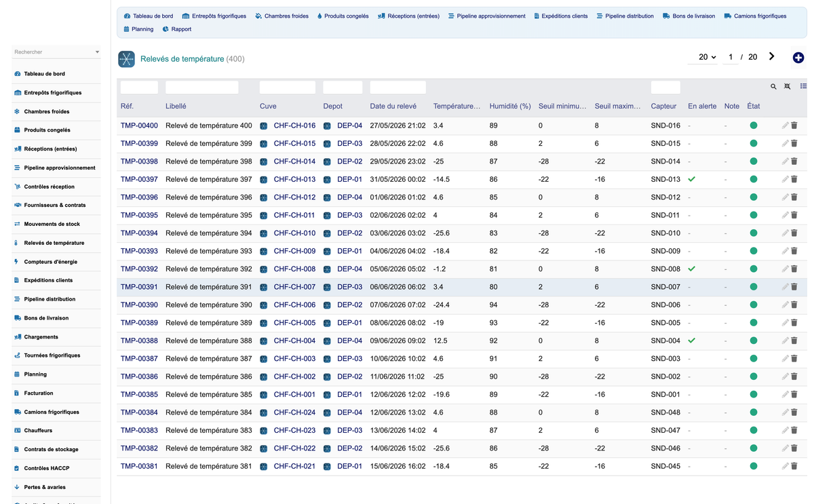This screenshot has width=814, height=504.
Task: Sort by Date du relevé column header
Action: (x=393, y=106)
